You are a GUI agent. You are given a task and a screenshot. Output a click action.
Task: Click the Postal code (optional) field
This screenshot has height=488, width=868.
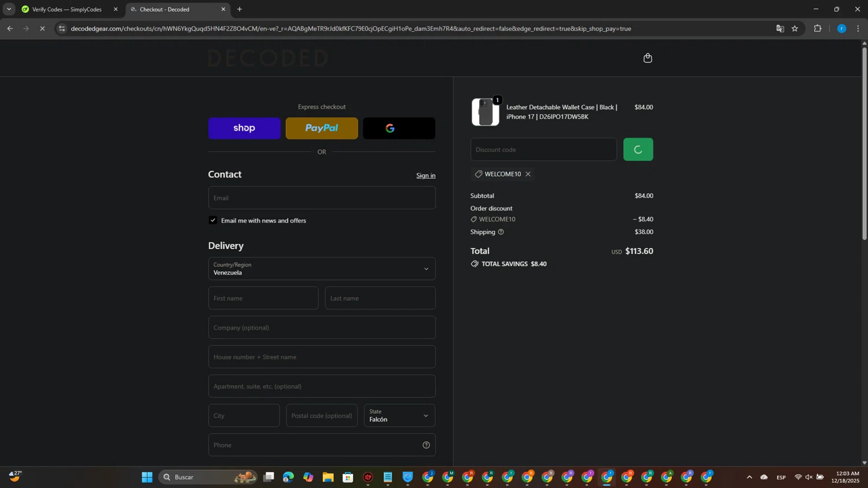[x=322, y=416]
